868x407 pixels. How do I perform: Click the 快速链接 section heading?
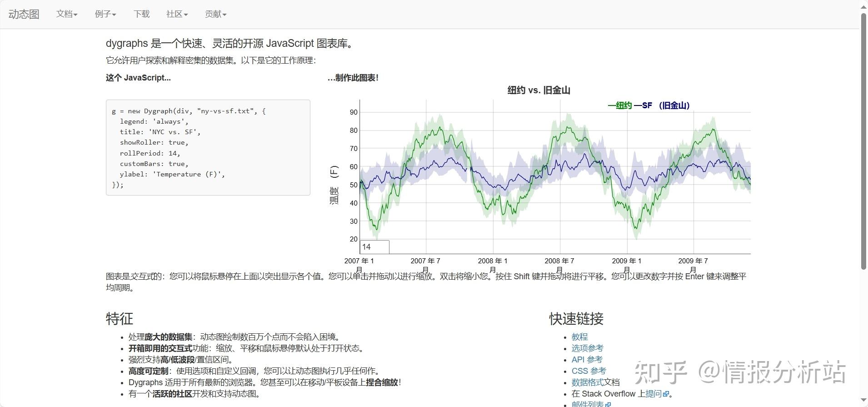576,318
